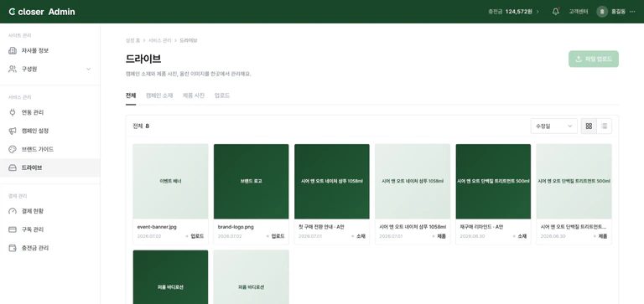Open the light 퍼퓸 바디로션 thumbnail
This screenshot has width=644, height=304.
click(x=251, y=277)
